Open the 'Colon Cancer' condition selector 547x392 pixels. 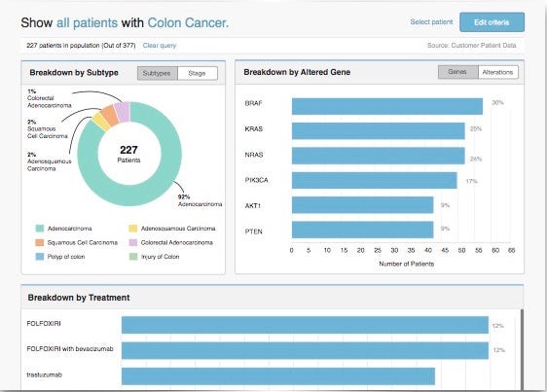(188, 23)
